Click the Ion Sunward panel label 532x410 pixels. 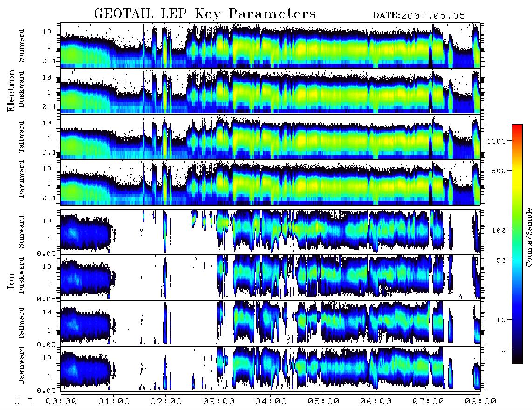pyautogui.click(x=21, y=232)
